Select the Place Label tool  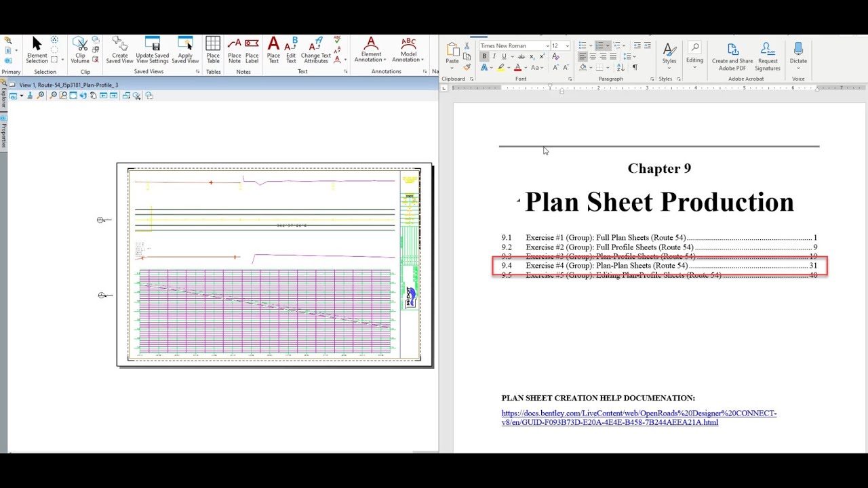pos(252,49)
